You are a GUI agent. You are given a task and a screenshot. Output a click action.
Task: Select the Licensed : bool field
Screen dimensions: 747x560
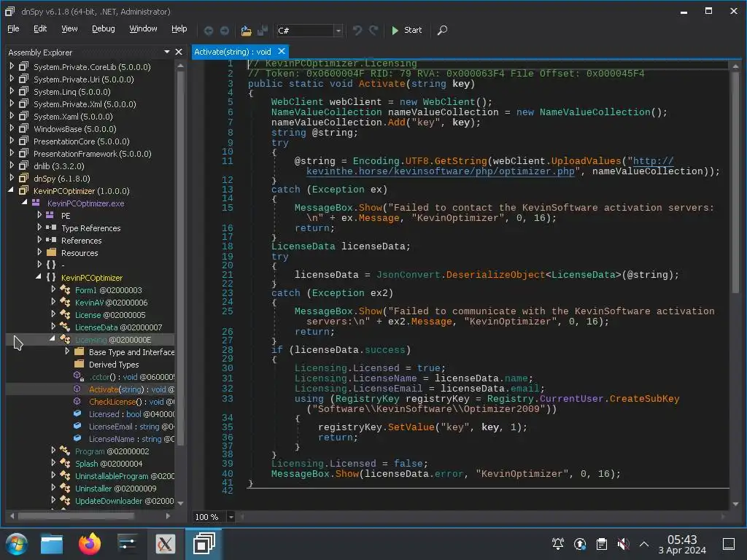(x=131, y=414)
